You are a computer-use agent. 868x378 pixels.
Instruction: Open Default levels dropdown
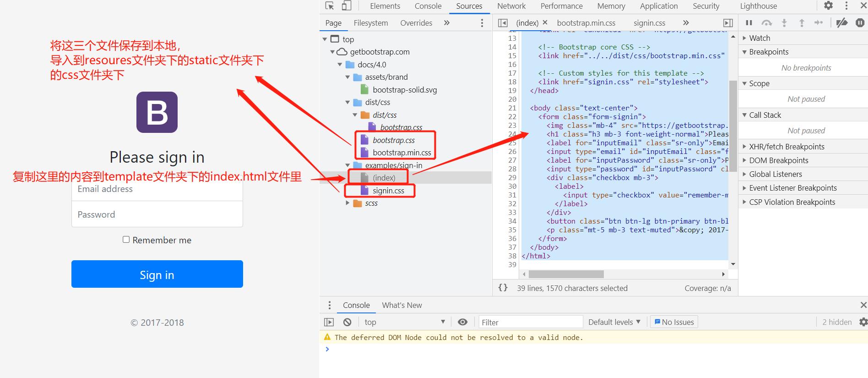coord(614,322)
